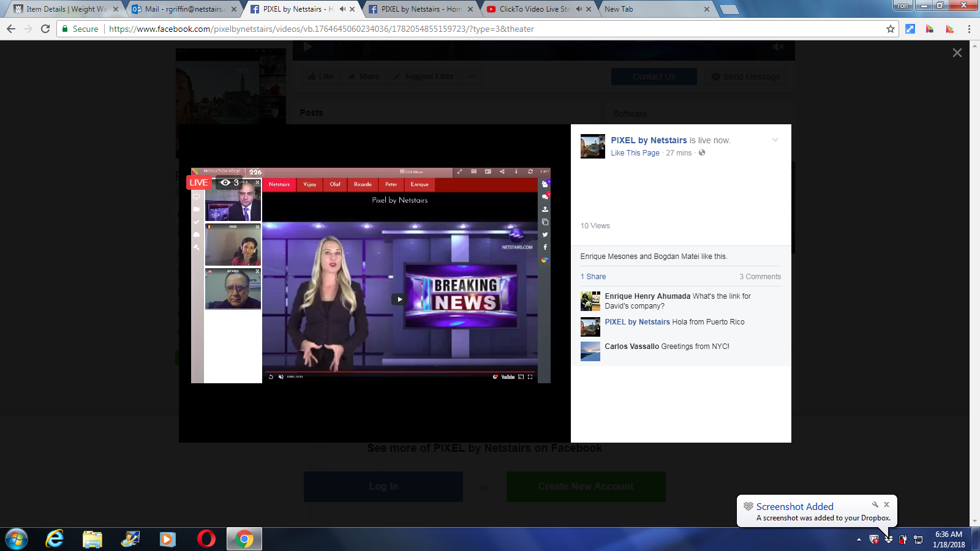The image size is (980, 551).
Task: Open Dropbox notification settings wrench
Action: point(875,505)
